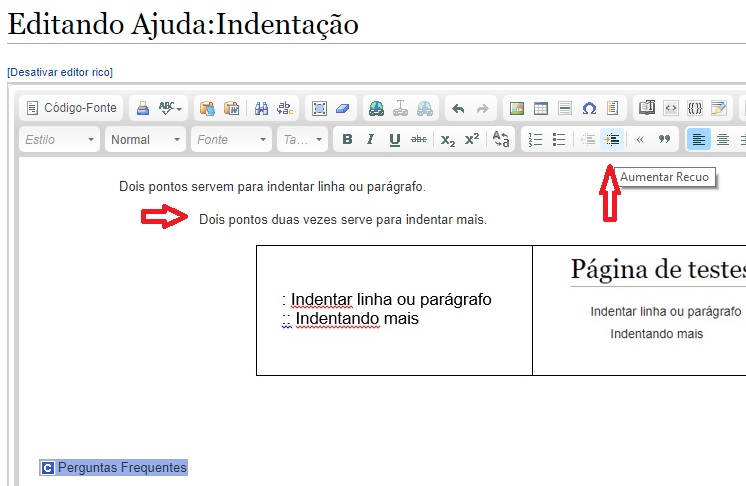
Task: Open the Código-Fonte source view
Action: [71, 108]
